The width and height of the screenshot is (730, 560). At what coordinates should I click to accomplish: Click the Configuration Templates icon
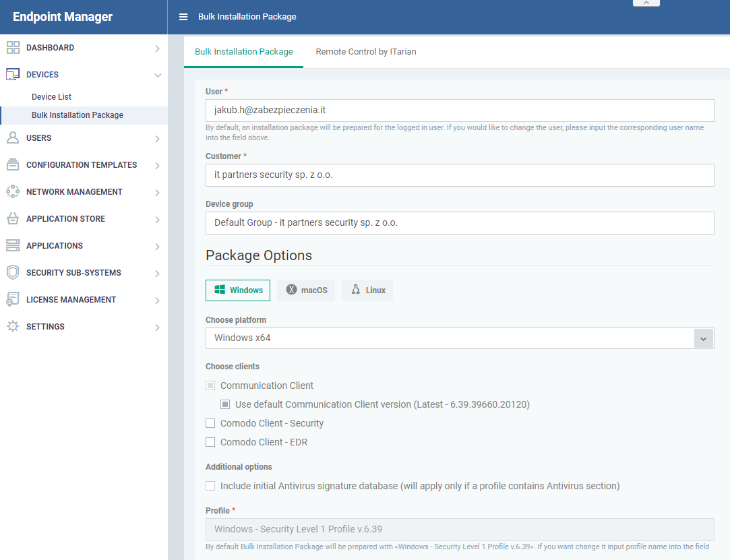click(x=13, y=165)
